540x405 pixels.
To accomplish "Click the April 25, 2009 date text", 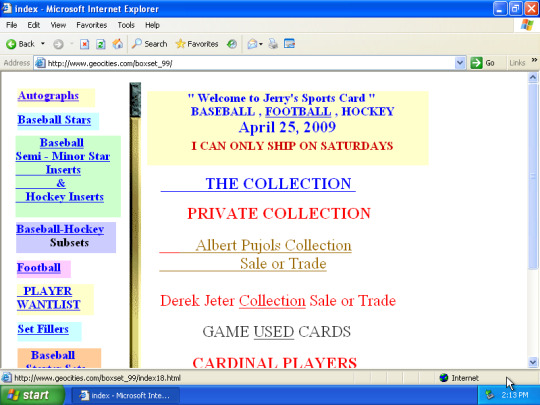I will point(287,127).
